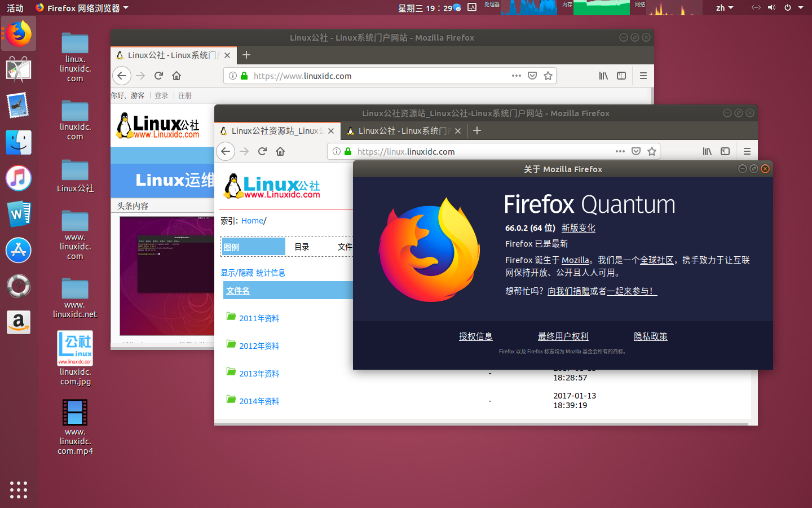Bookmark www.linuxidc.com page with the star
This screenshot has width=812, height=508.
click(548, 76)
